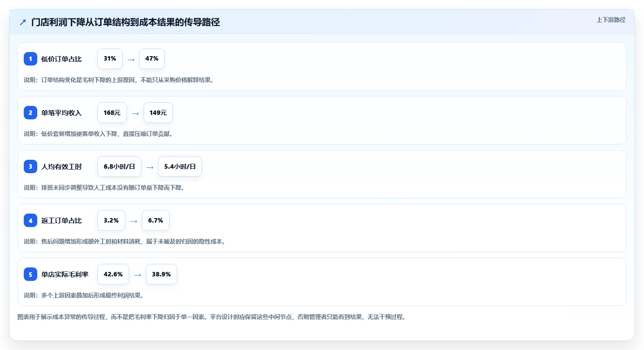Click the arrow between 42.6% and 38.9%
This screenshot has width=644, height=350.
click(x=138, y=275)
